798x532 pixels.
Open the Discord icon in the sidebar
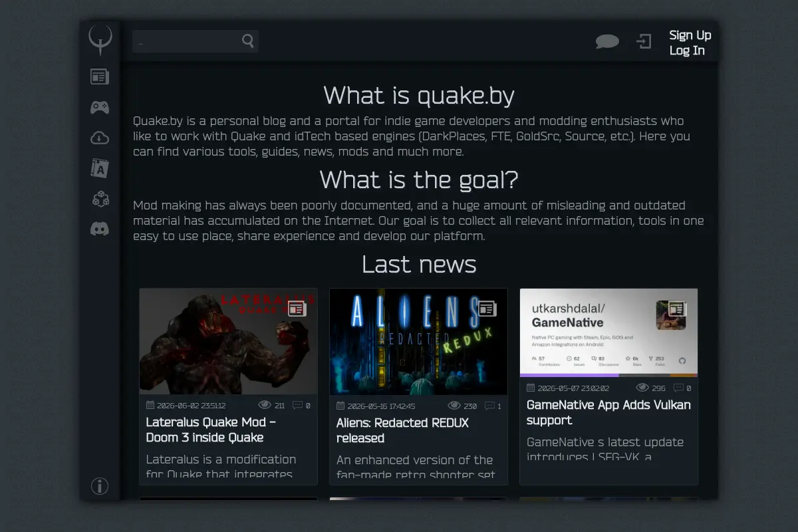point(100,229)
